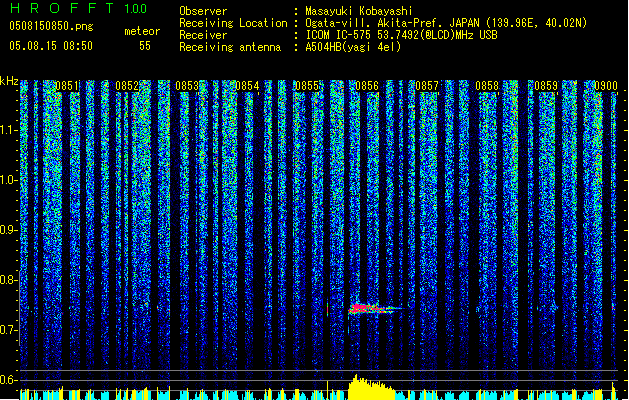
Task: Click the HROFFT 1.0.0 title text
Action: (78, 8)
